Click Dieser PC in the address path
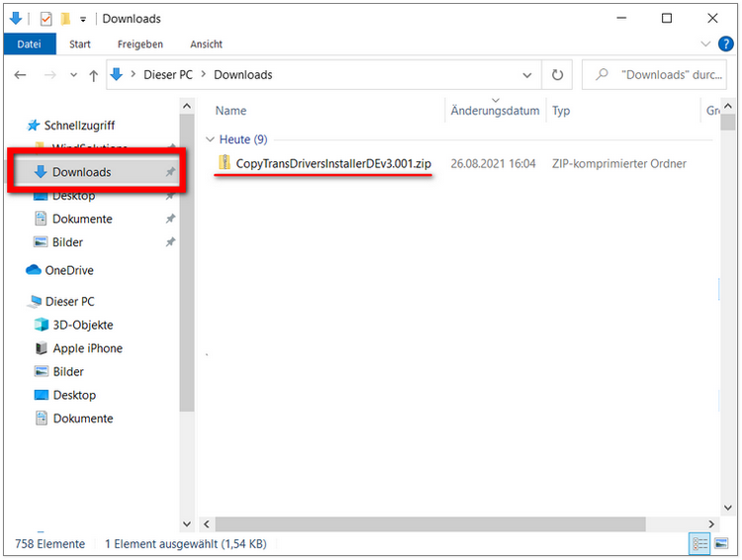This screenshot has width=742, height=560. coord(168,75)
